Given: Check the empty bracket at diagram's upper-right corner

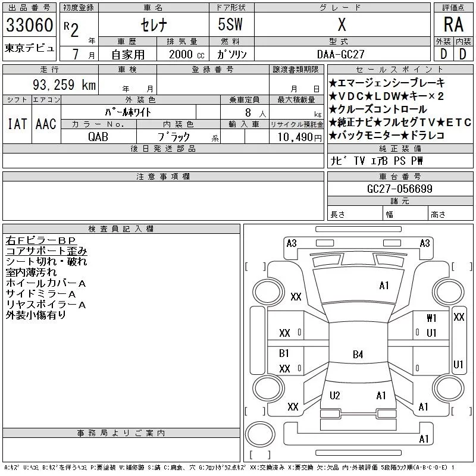Looking at the screenshot, I should [x=460, y=265].
